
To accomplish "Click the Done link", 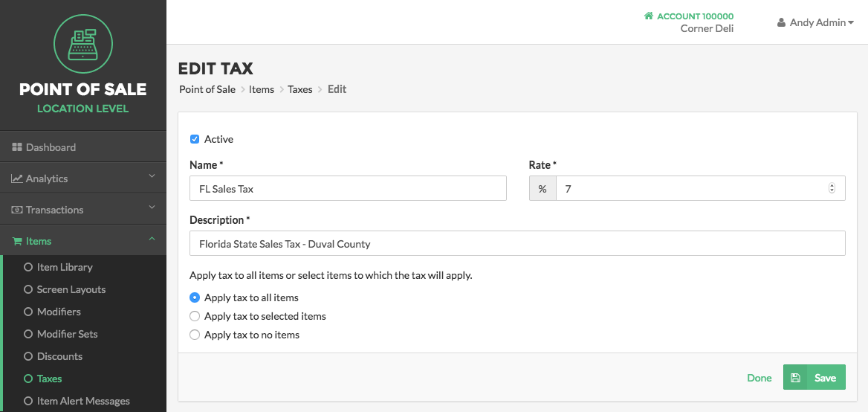I will (759, 378).
